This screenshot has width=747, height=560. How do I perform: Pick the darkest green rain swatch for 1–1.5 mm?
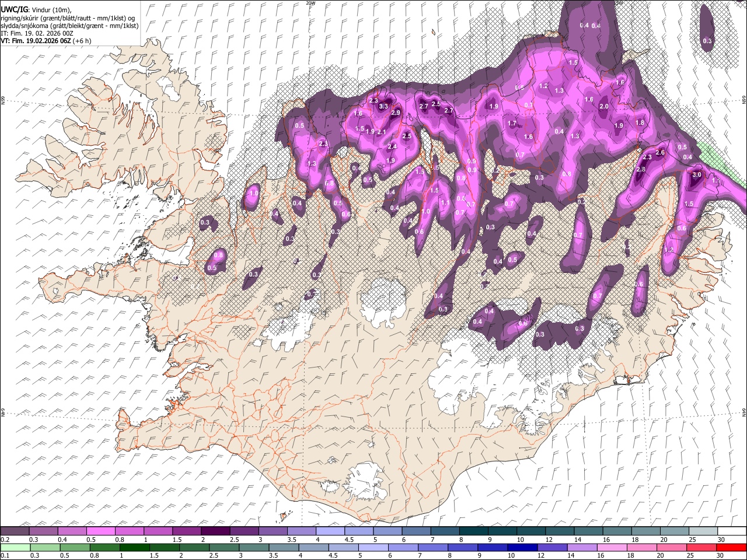[134, 547]
